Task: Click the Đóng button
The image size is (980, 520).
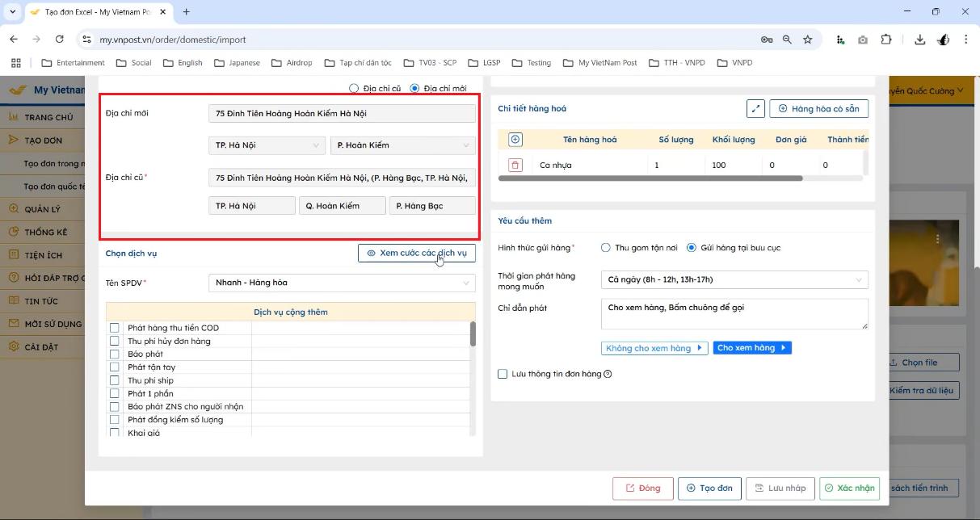Action: (642, 488)
